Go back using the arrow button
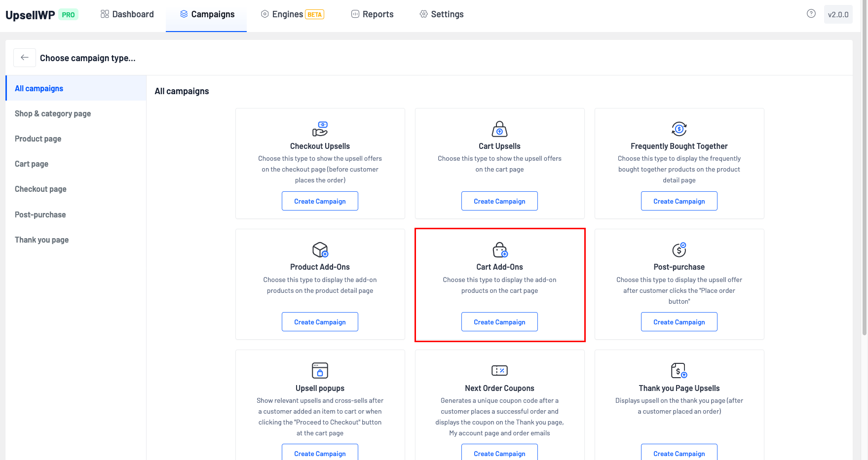Viewport: 868px width, 460px height. [x=25, y=58]
